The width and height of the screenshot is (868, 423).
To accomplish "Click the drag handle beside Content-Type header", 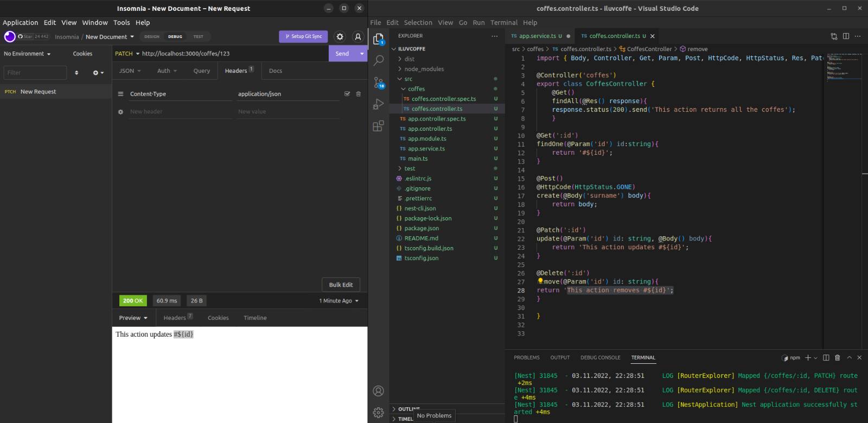I will click(x=120, y=94).
